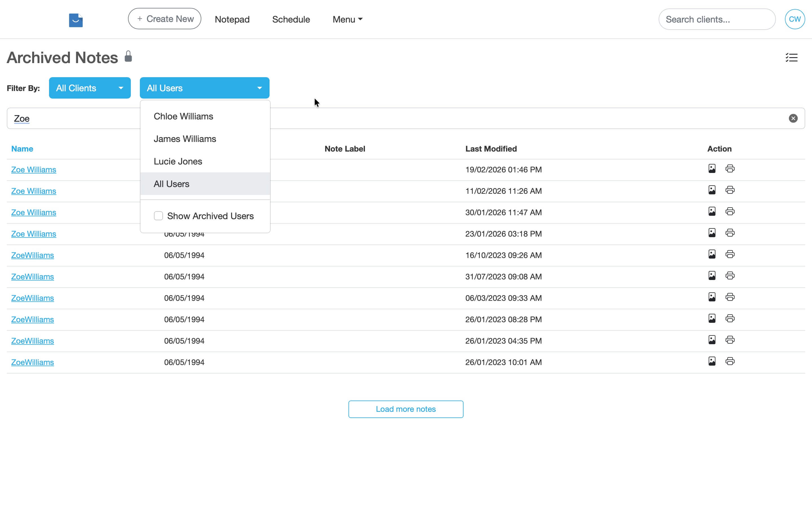This screenshot has width=812, height=507.
Task: Click the Create New button
Action: [164, 18]
